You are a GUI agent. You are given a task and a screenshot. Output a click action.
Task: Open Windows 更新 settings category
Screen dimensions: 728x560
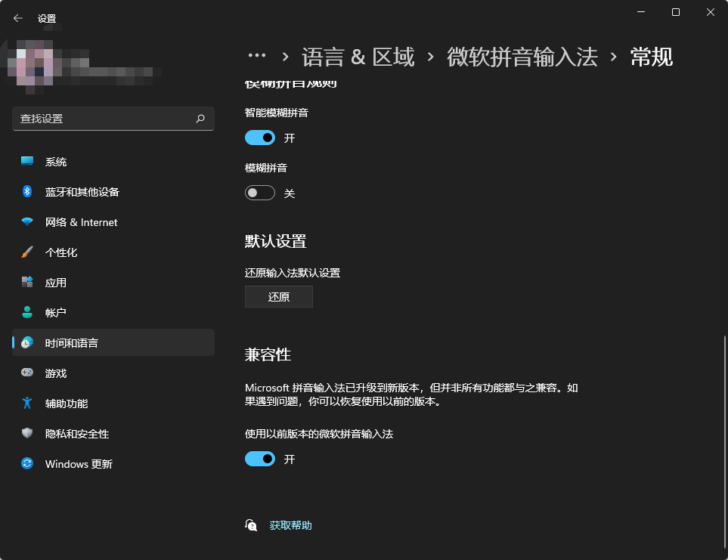[113, 463]
